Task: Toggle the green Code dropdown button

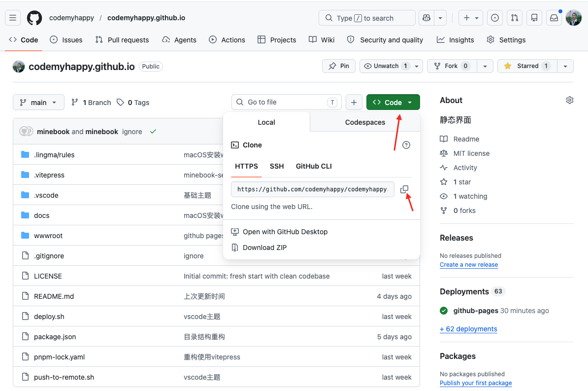Action: [x=393, y=102]
